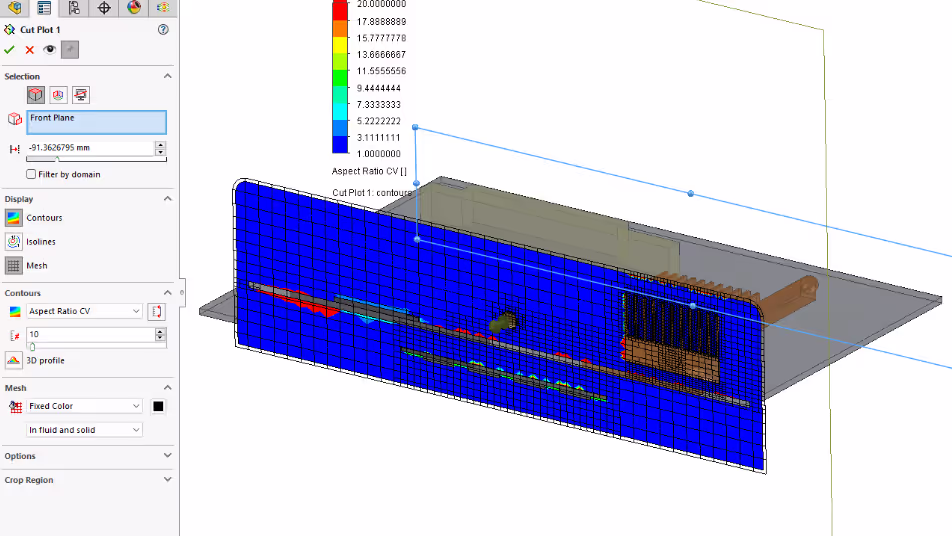
Task: Open the DimXpert crosshair tab
Action: (104, 7)
